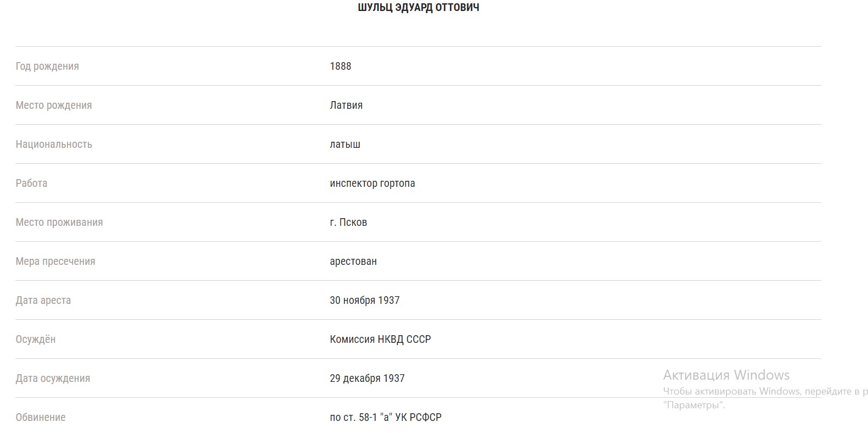
Task: Click the Работа field label
Action: (31, 183)
